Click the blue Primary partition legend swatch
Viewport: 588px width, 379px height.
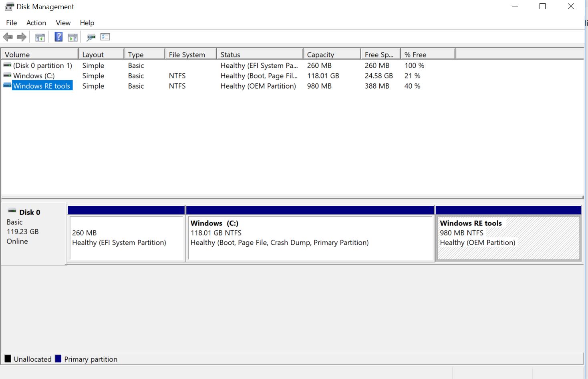point(58,359)
